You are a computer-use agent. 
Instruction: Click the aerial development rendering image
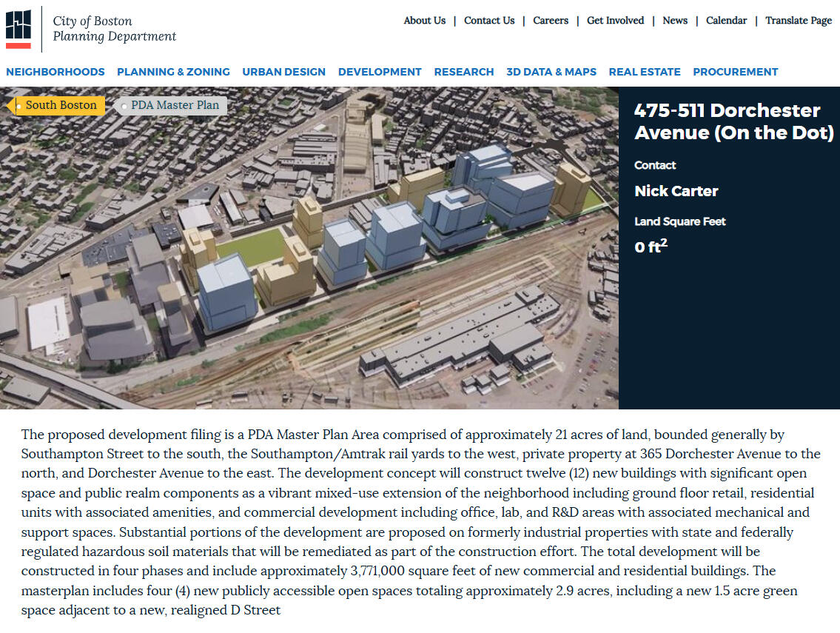[x=311, y=259]
